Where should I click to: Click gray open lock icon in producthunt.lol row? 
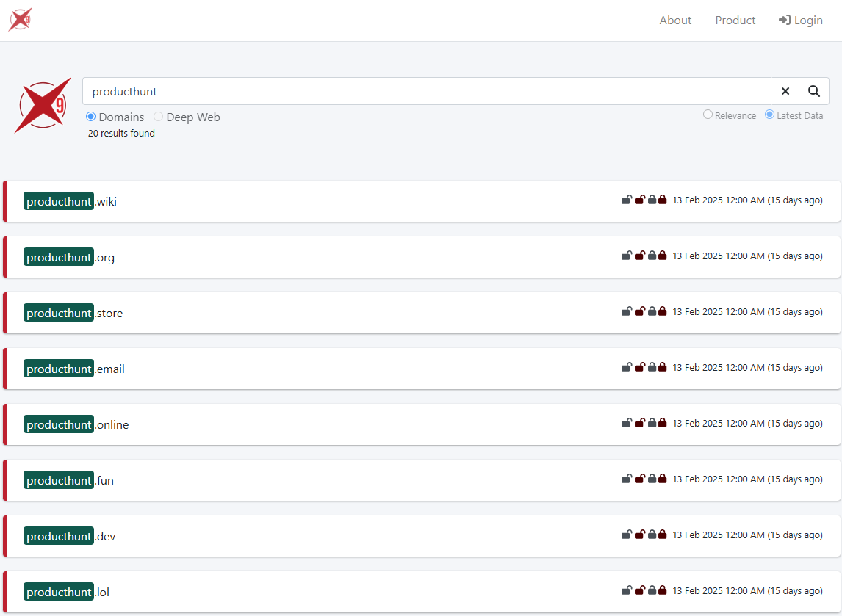pos(627,590)
